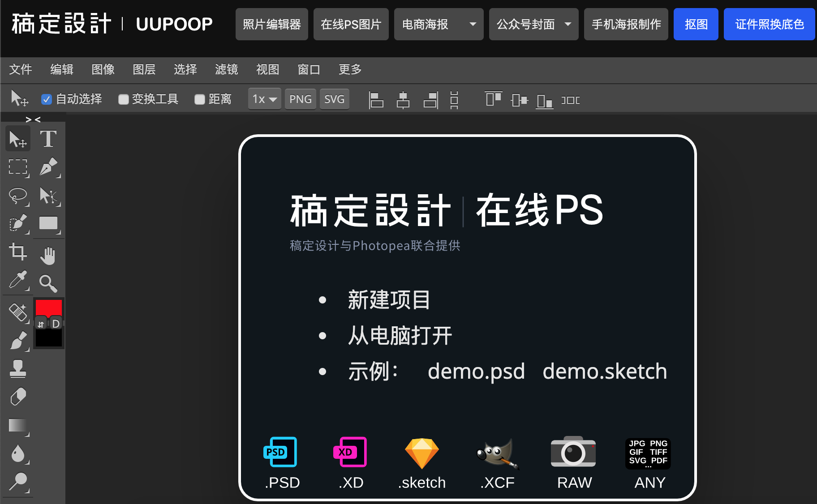The image size is (817, 504).
Task: Click the 证件照换底色 button
Action: pyautogui.click(x=770, y=24)
